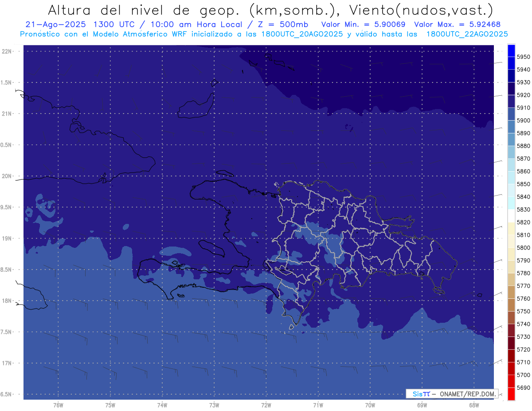Click the 5900 colorbar label
Screen dimensions: 532x411
[x=524, y=121]
